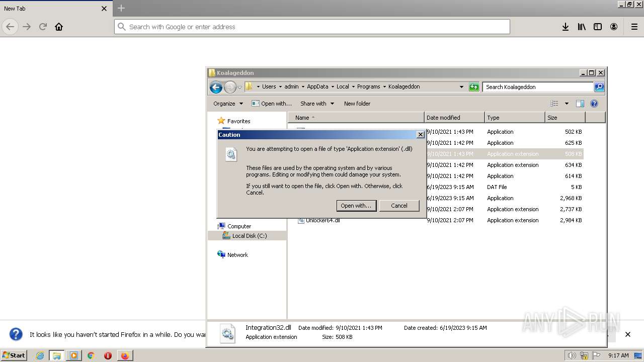
Task: Toggle the preview pane icon
Action: pos(580,104)
